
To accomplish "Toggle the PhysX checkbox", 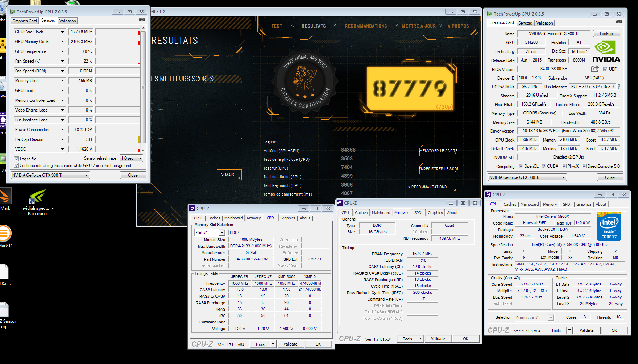I will tap(564, 166).
